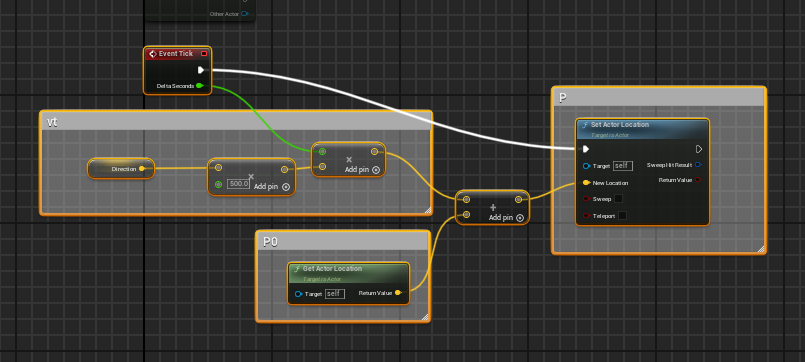Select the Direction variable node
The image size is (805, 362).
[x=121, y=168]
